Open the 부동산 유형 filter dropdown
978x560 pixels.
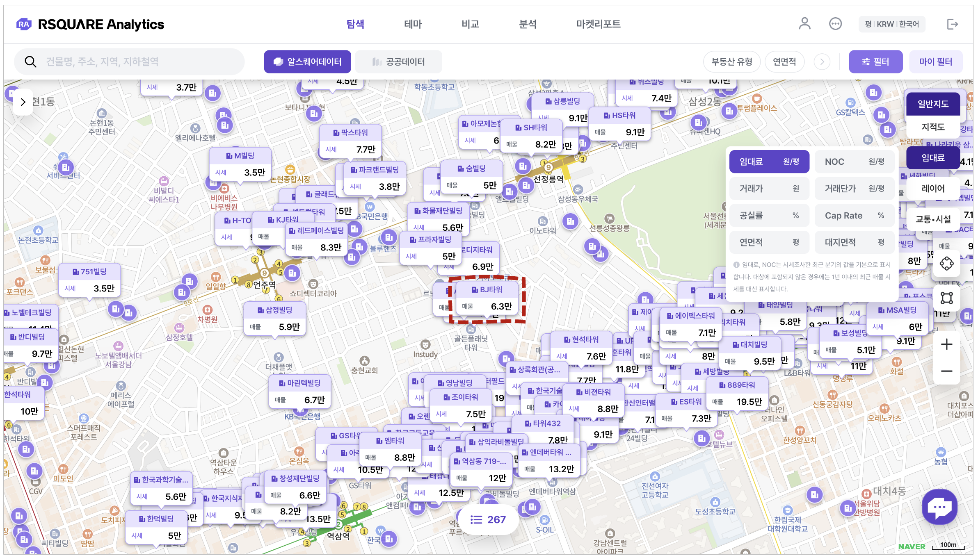[x=731, y=62]
